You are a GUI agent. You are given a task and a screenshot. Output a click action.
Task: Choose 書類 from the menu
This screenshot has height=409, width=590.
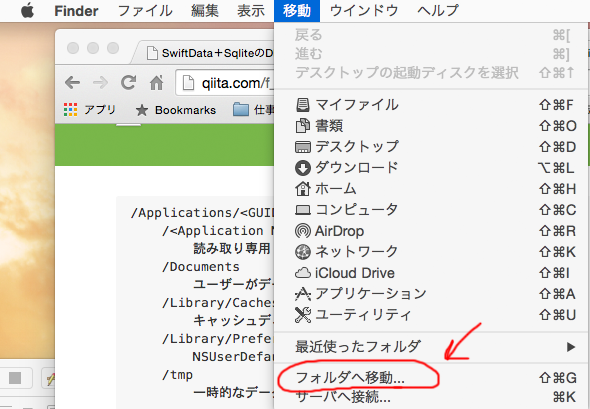point(432,126)
